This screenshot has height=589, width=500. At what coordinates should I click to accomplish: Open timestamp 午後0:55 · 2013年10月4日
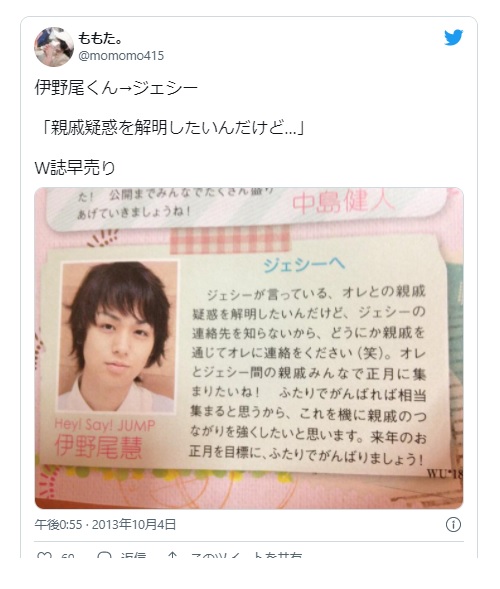105,524
